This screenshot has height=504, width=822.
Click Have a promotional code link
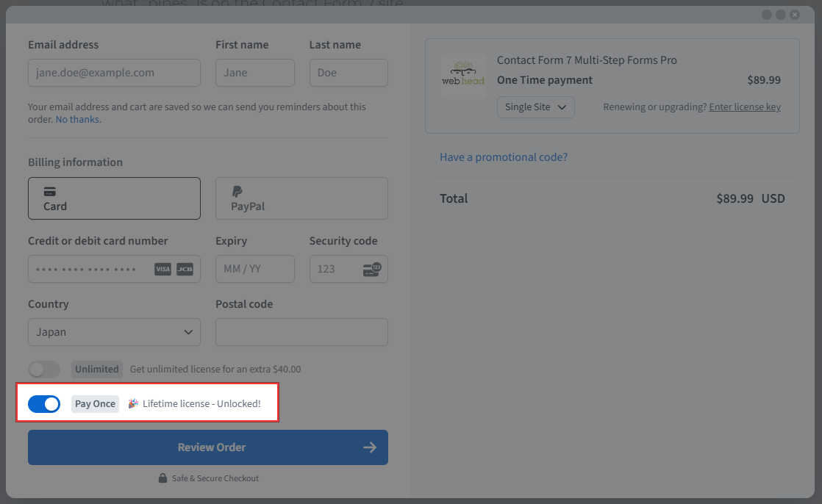point(504,157)
